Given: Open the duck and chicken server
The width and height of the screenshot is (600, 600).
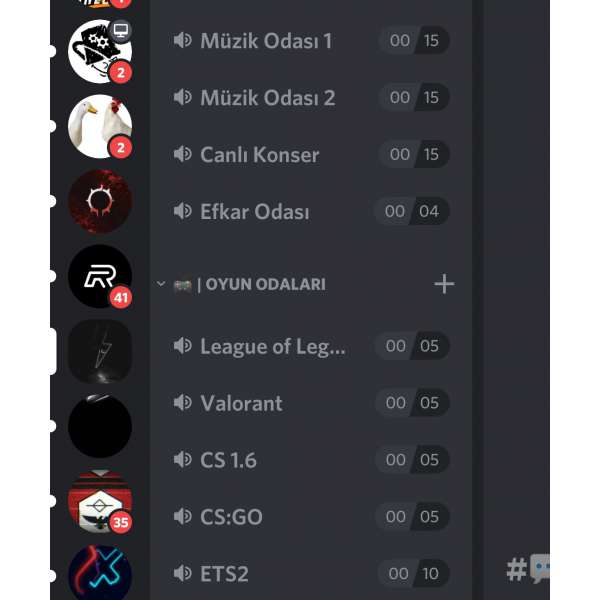Looking at the screenshot, I should coord(100,126).
